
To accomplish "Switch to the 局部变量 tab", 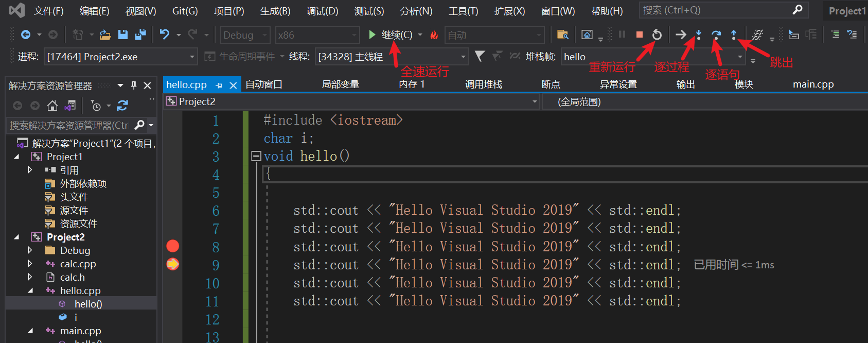I will (340, 84).
